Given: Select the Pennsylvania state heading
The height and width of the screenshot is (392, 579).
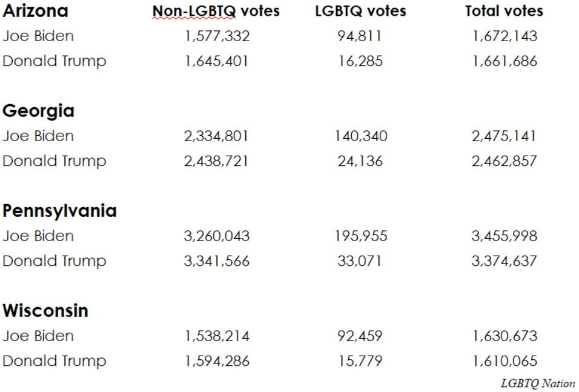Looking at the screenshot, I should pyautogui.click(x=59, y=211).
